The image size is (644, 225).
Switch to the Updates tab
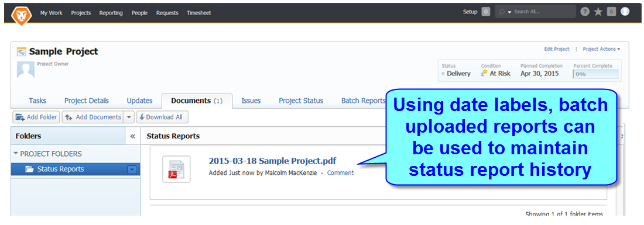140,101
